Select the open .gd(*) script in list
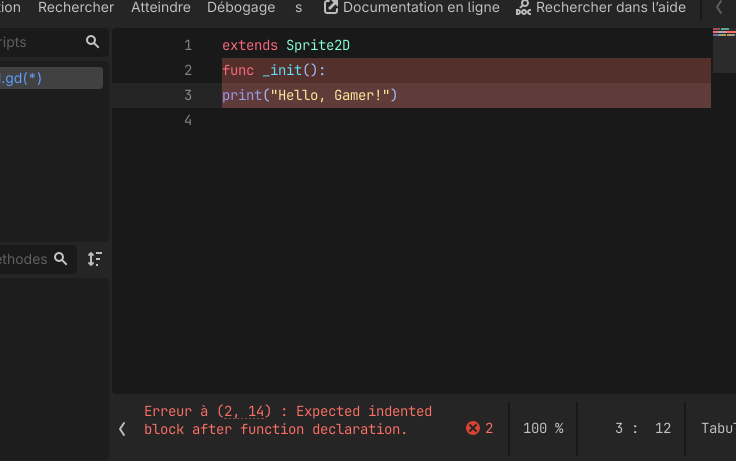Screen dimensions: 736x461 [x=51, y=78]
